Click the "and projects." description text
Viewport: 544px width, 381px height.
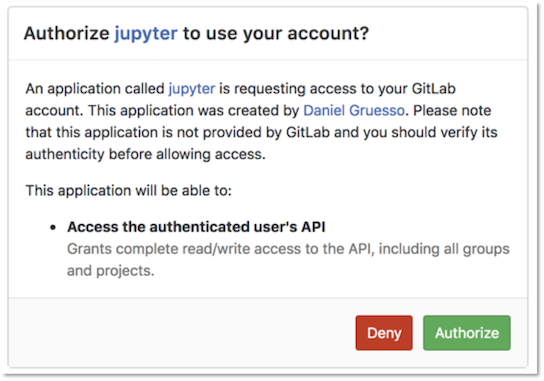click(110, 271)
